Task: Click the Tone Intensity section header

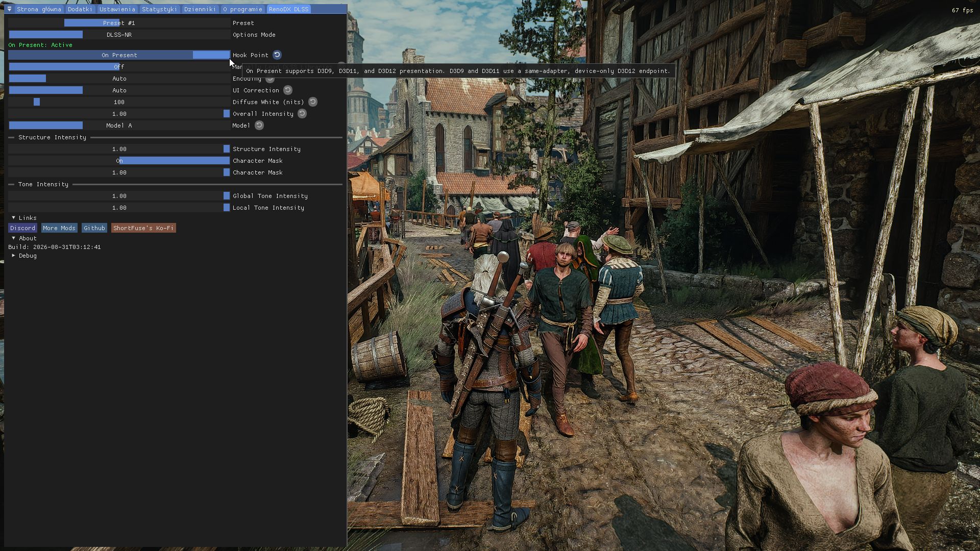Action: click(x=43, y=184)
